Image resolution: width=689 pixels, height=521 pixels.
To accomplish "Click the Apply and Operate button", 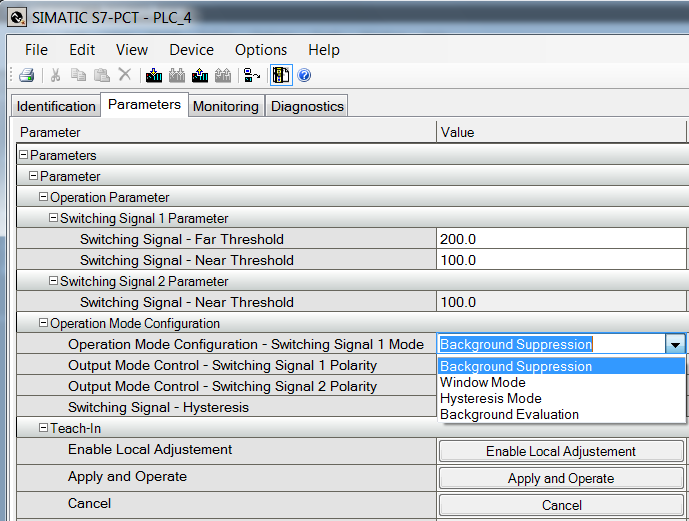I will 561,478.
